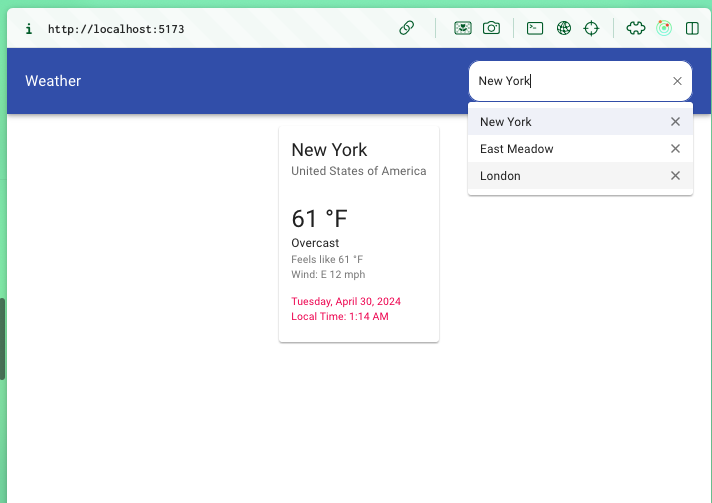The height and width of the screenshot is (503, 712).
Task: Toggle the split panel layout icon
Action: [692, 28]
